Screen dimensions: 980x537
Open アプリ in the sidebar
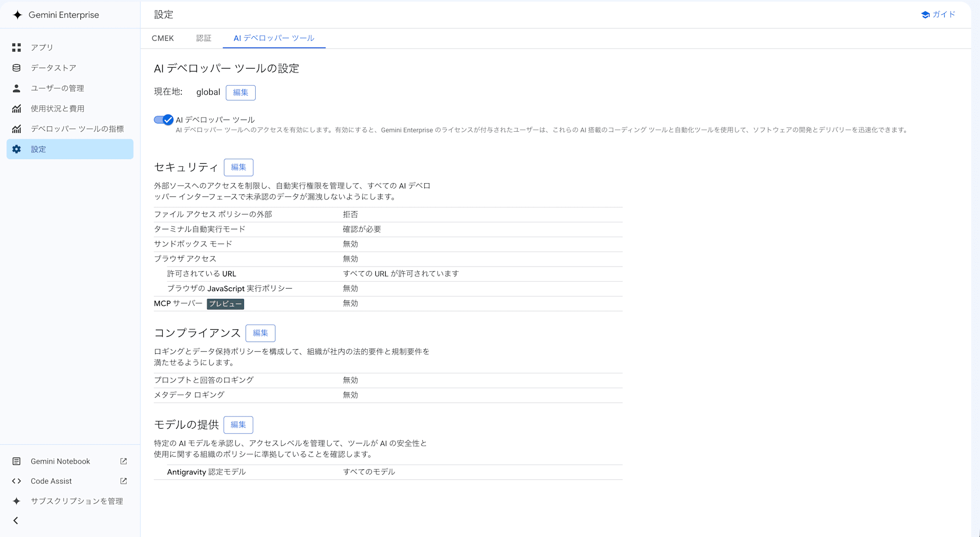pyautogui.click(x=70, y=48)
